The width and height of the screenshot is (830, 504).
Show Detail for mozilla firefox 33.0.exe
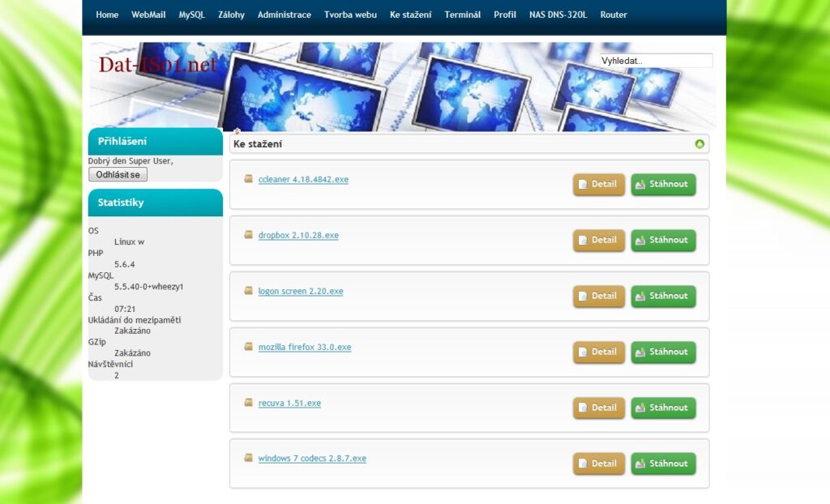(x=599, y=352)
